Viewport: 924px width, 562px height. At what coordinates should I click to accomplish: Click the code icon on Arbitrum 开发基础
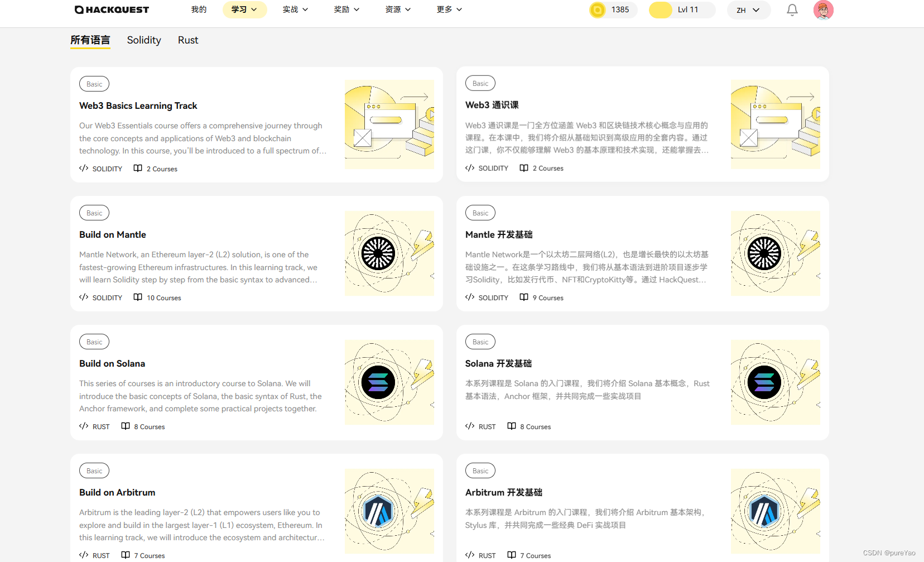[x=470, y=555]
